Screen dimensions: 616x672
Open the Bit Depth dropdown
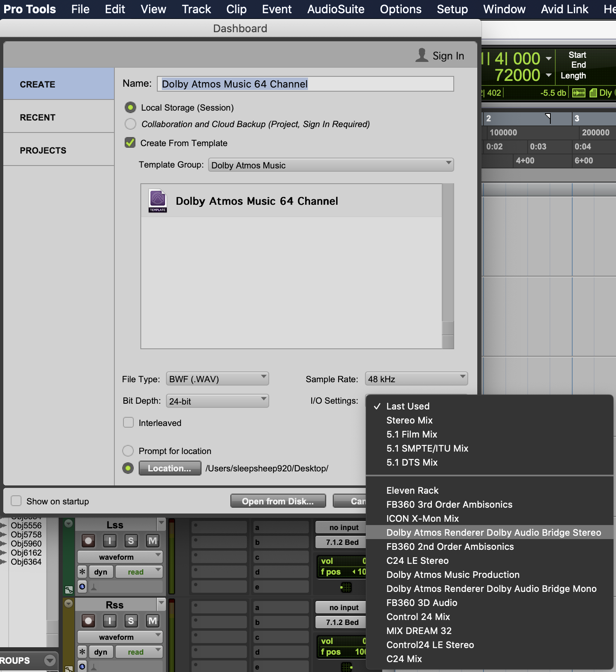pyautogui.click(x=217, y=401)
